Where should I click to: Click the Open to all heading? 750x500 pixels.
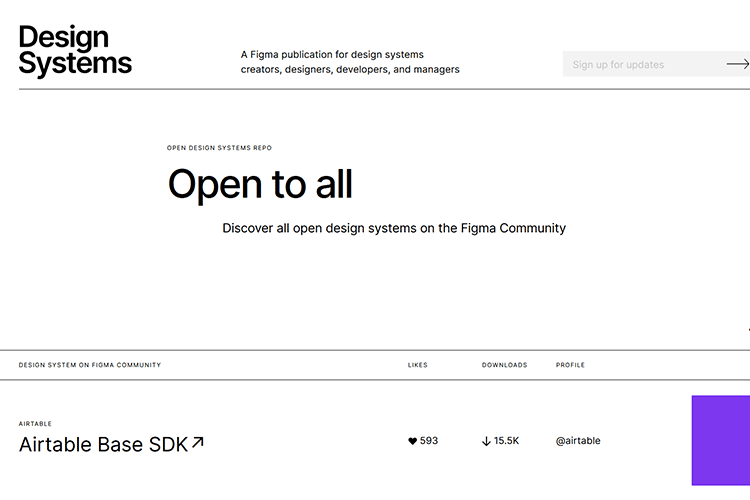pyautogui.click(x=259, y=185)
